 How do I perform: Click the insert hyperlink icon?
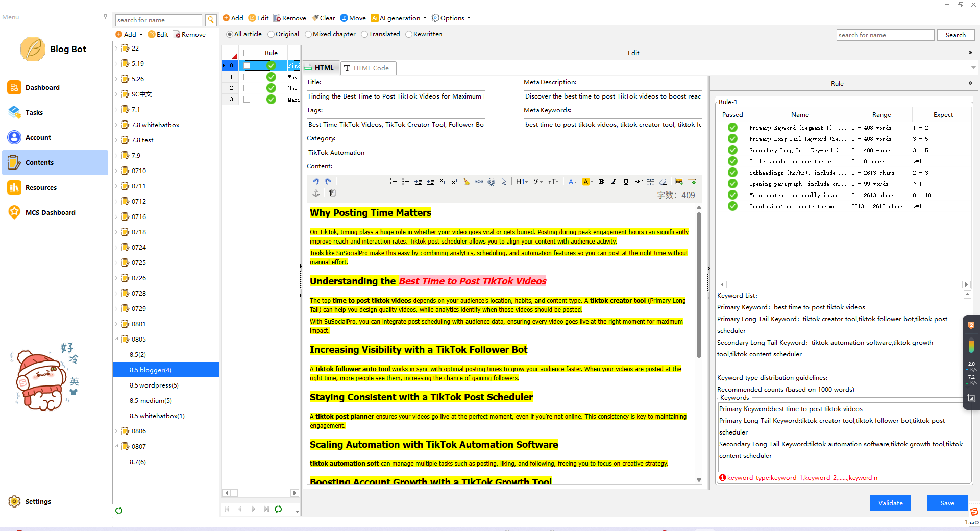[x=479, y=182]
